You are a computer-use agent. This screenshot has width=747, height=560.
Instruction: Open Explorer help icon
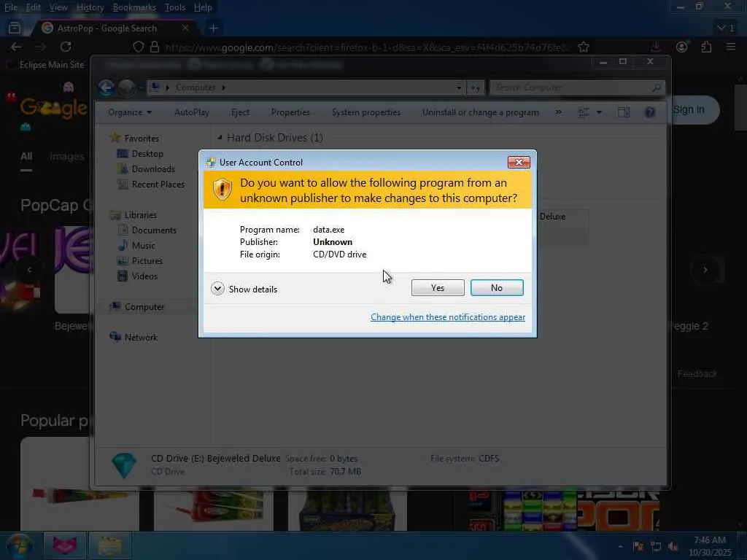[650, 112]
